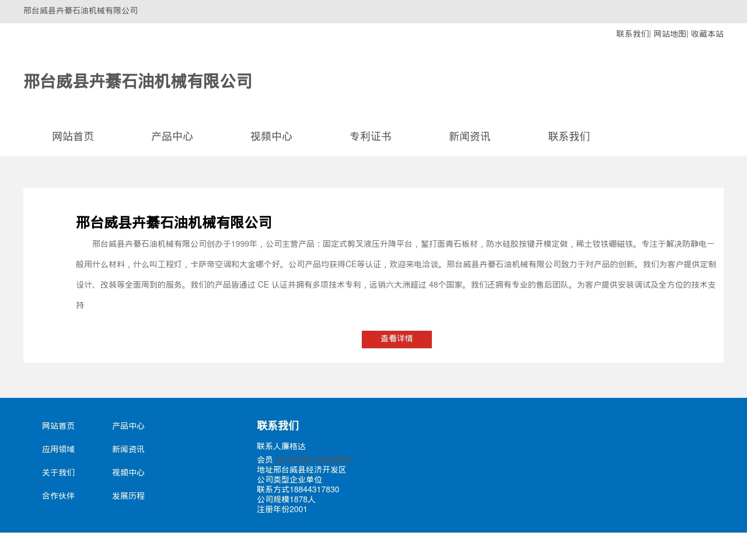Click 收藏本站 bookmark link
The height and width of the screenshot is (560, 747).
pyautogui.click(x=707, y=34)
